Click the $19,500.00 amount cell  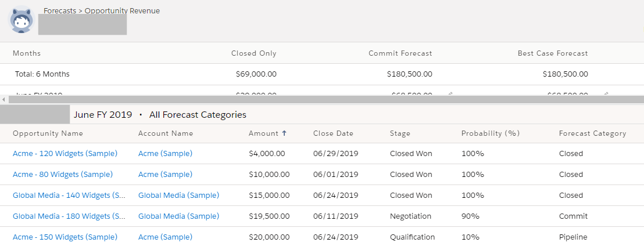pos(269,216)
